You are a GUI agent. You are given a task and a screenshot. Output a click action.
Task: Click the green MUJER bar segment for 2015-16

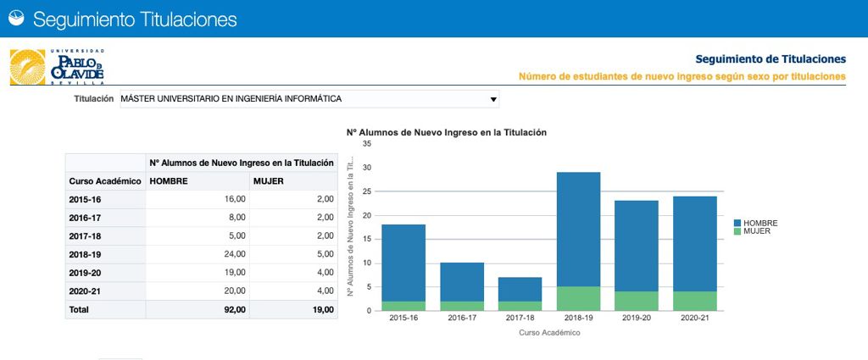point(403,306)
